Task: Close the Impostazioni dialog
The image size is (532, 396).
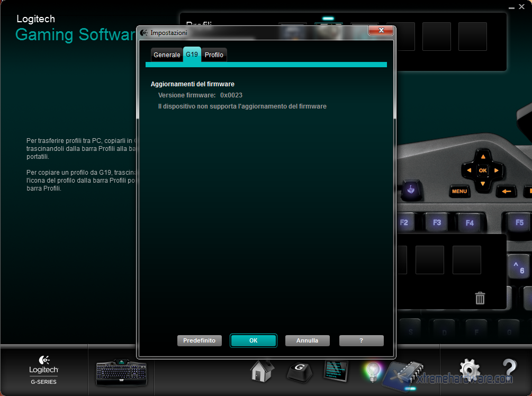Action: coord(380,32)
